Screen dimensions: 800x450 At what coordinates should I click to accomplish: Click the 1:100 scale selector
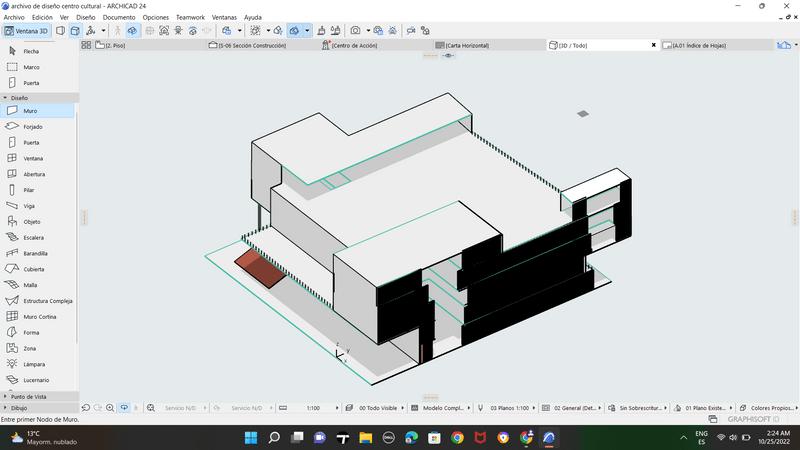click(x=313, y=408)
